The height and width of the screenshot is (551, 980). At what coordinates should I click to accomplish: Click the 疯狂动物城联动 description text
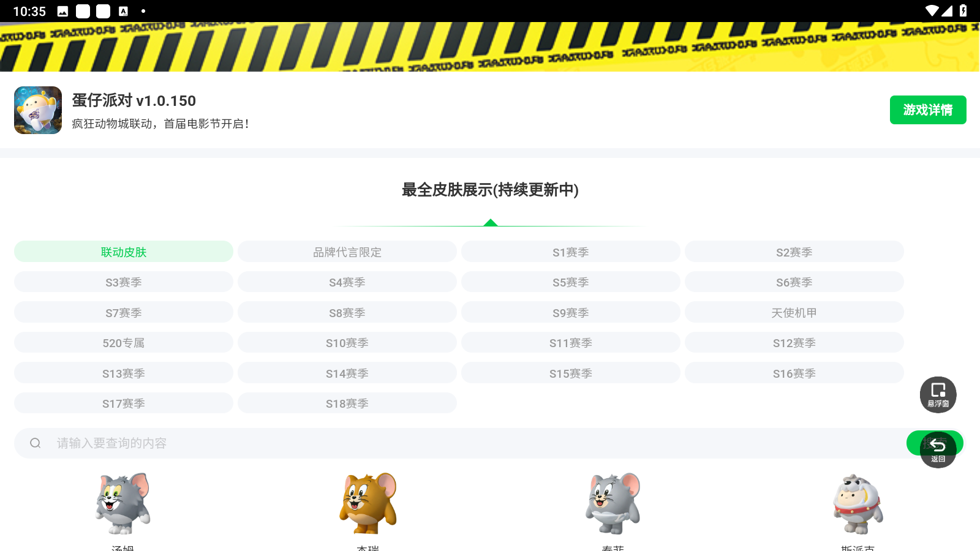(x=160, y=124)
